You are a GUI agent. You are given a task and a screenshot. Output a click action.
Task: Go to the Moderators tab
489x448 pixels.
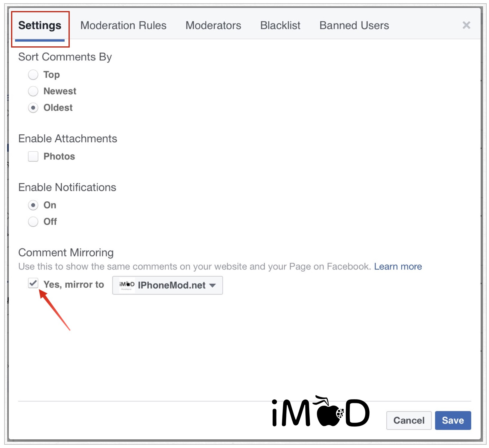click(213, 26)
